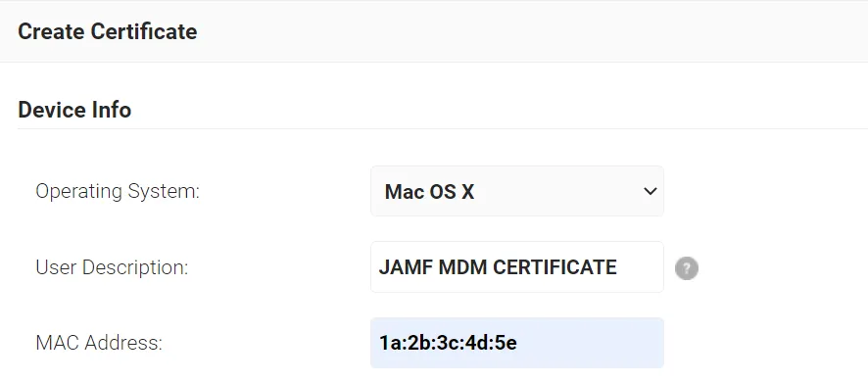Open the Operating System dropdown
This screenshot has width=868, height=380.
[517, 191]
